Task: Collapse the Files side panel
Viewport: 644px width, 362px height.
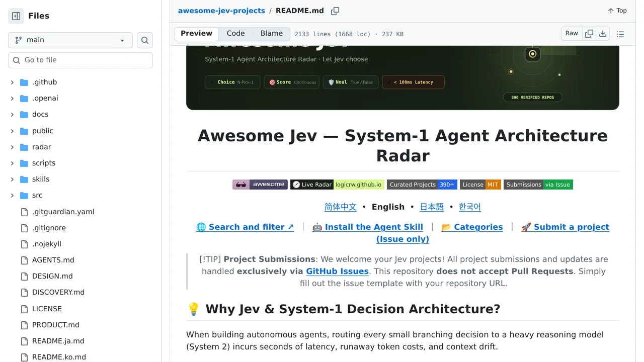Action: (x=16, y=16)
